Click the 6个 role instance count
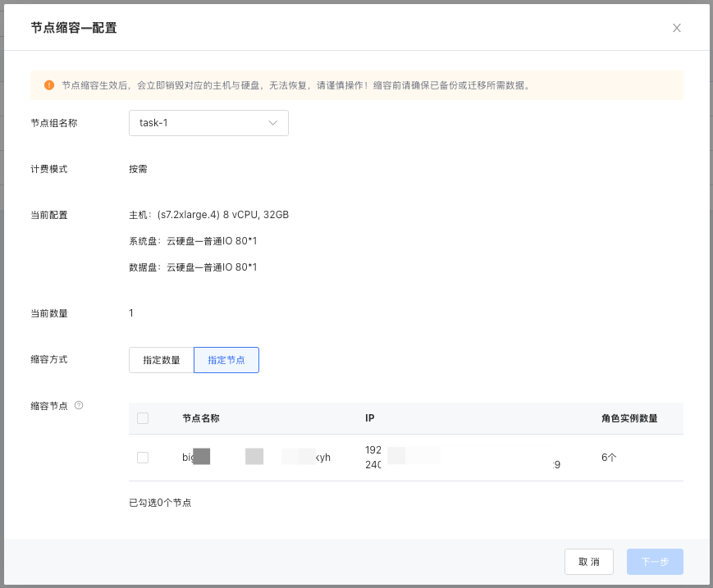713x588 pixels. pyautogui.click(x=609, y=458)
